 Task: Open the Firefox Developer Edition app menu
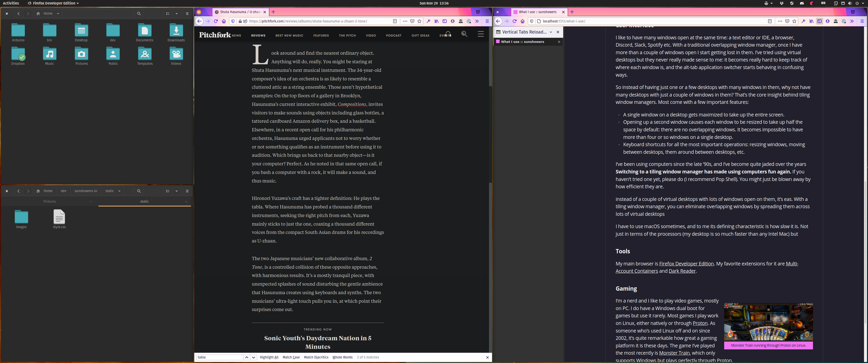click(x=53, y=3)
